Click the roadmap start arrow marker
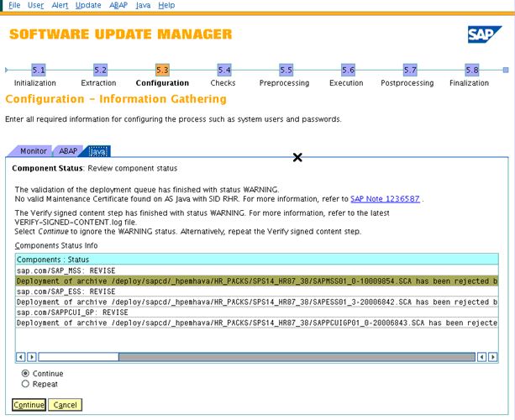515x420 pixels. (x=7, y=70)
